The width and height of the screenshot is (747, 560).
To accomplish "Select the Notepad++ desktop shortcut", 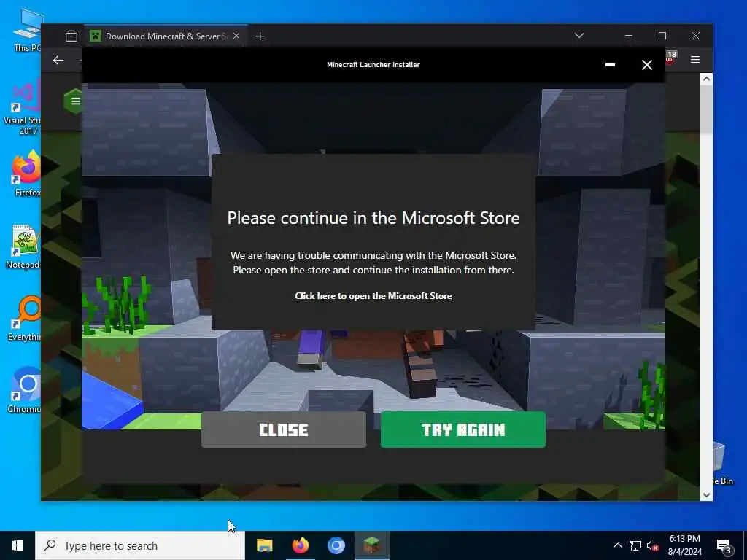I will [23, 246].
